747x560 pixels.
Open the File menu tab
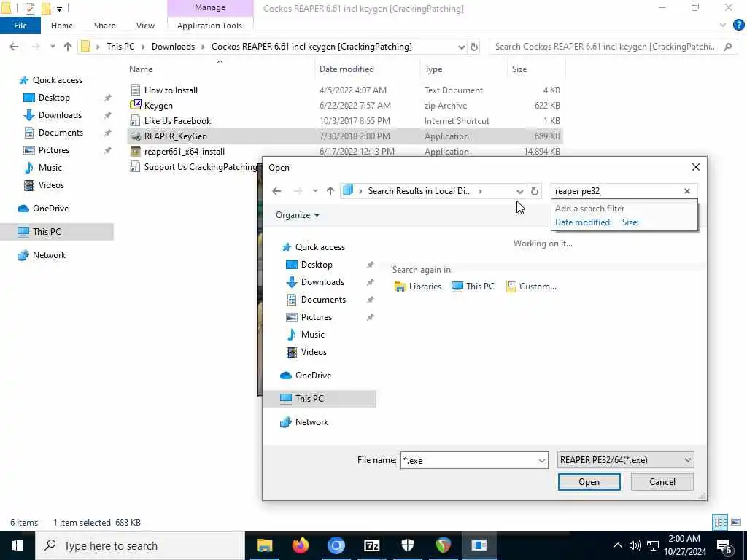point(20,26)
